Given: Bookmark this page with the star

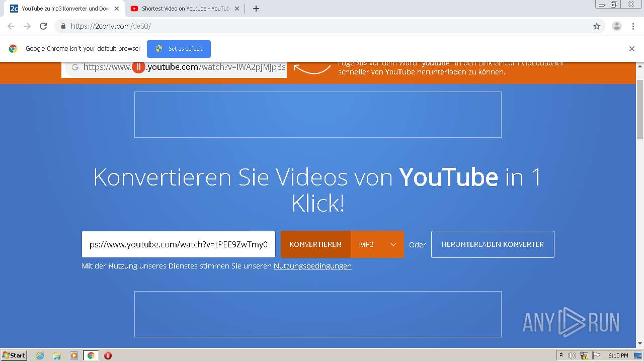Looking at the screenshot, I should pyautogui.click(x=597, y=26).
